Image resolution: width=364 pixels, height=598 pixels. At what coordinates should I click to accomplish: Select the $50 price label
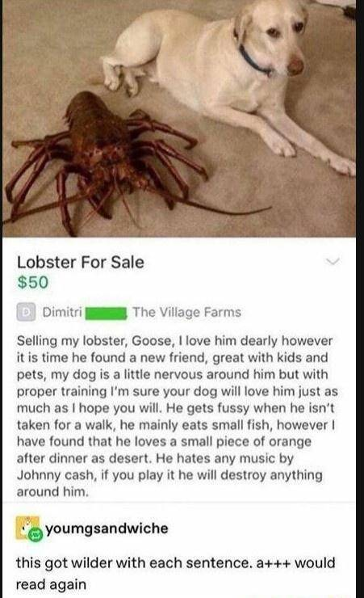33,282
